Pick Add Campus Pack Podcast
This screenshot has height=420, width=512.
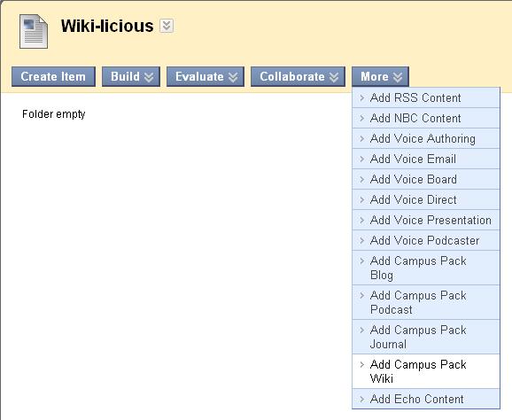[x=426, y=302]
